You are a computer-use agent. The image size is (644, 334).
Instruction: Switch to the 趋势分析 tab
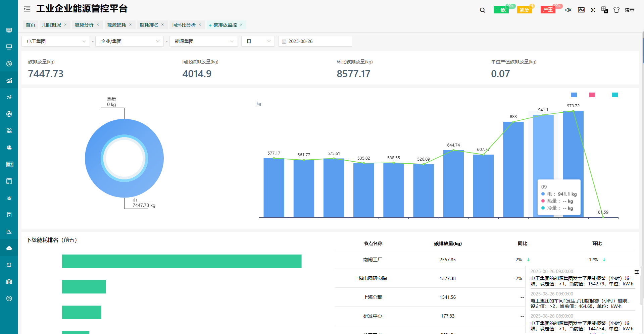(84, 25)
